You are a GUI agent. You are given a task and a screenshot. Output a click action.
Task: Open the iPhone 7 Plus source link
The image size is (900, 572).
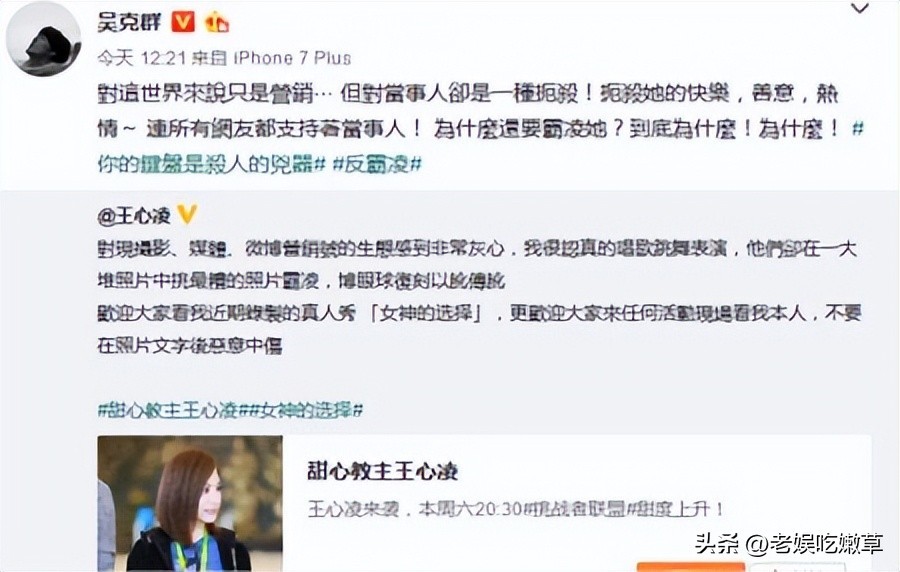tap(292, 58)
